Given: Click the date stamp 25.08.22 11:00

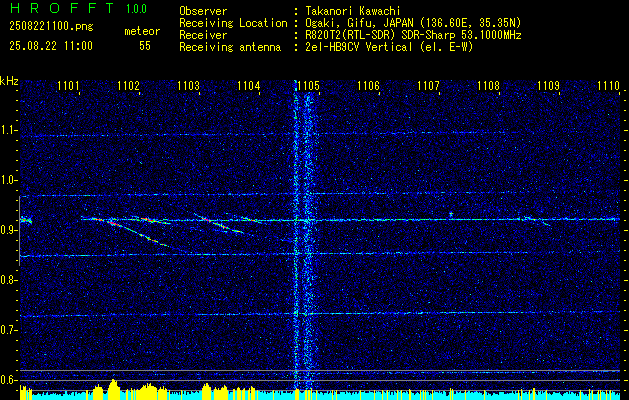Looking at the screenshot, I should click(x=51, y=46).
